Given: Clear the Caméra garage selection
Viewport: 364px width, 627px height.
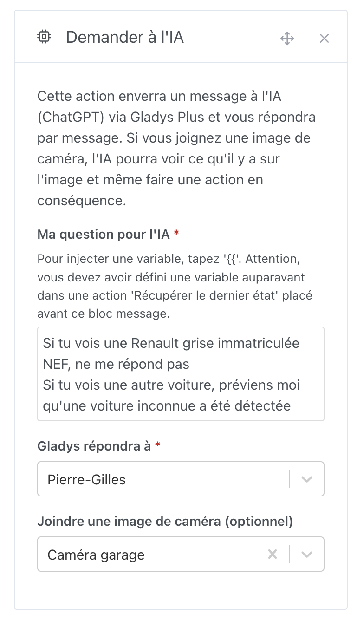Looking at the screenshot, I should [273, 554].
